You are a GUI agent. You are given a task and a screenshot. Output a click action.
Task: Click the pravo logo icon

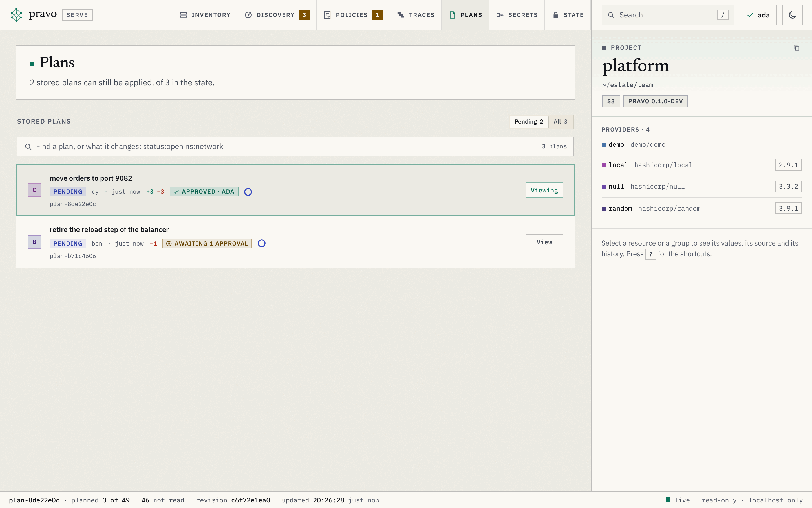click(x=16, y=15)
